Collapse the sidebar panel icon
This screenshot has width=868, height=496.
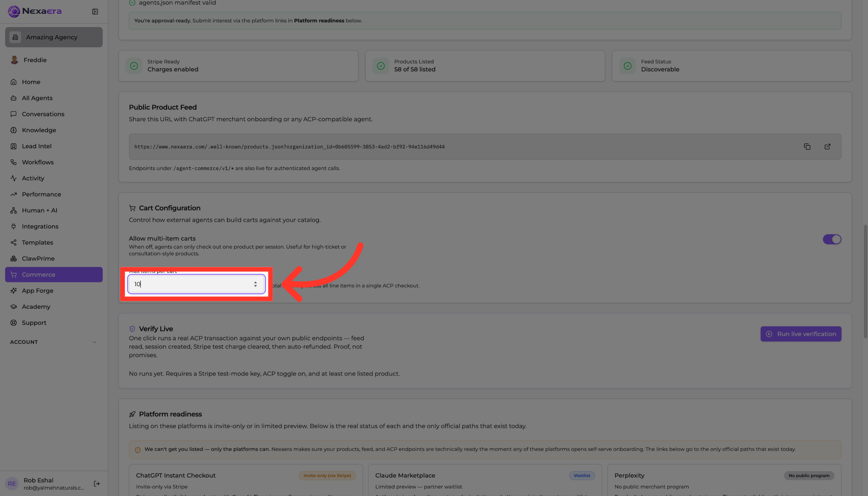pyautogui.click(x=95, y=12)
